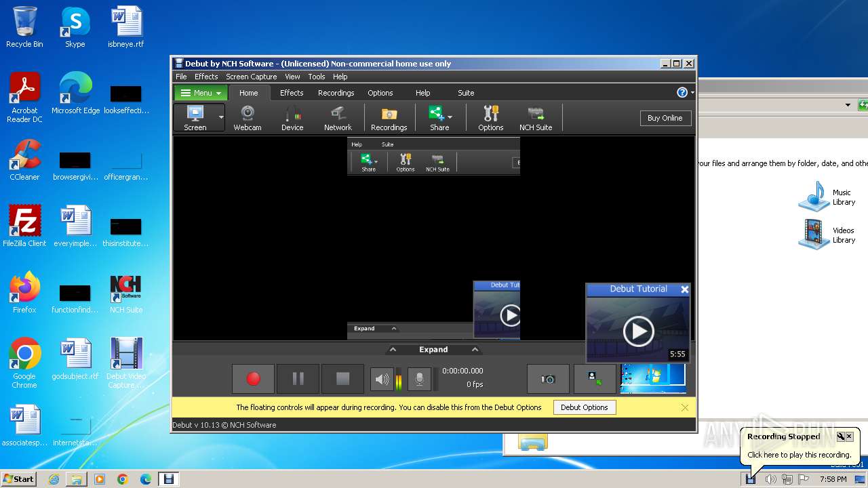Select the Debut Video Capture desktop icon
868x488 pixels.
click(x=125, y=363)
